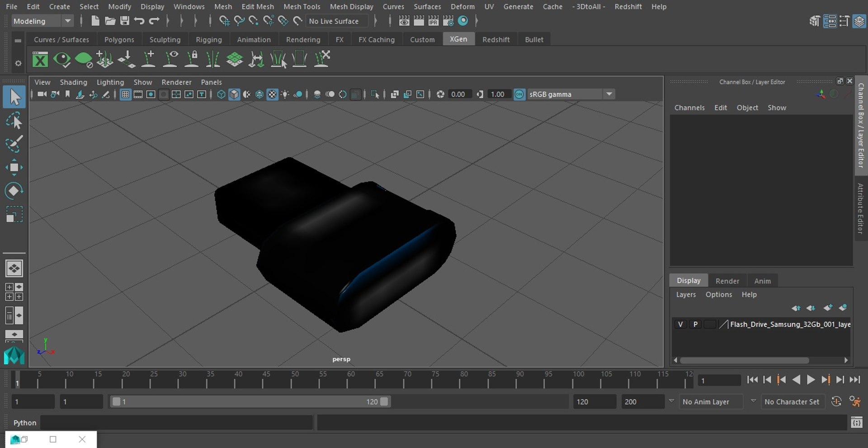Open the viewport Shading menu
Screen dimensions: 868x448
73,82
